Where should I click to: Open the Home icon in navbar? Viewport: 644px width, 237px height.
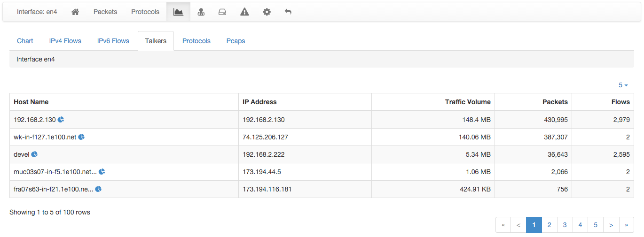click(75, 12)
